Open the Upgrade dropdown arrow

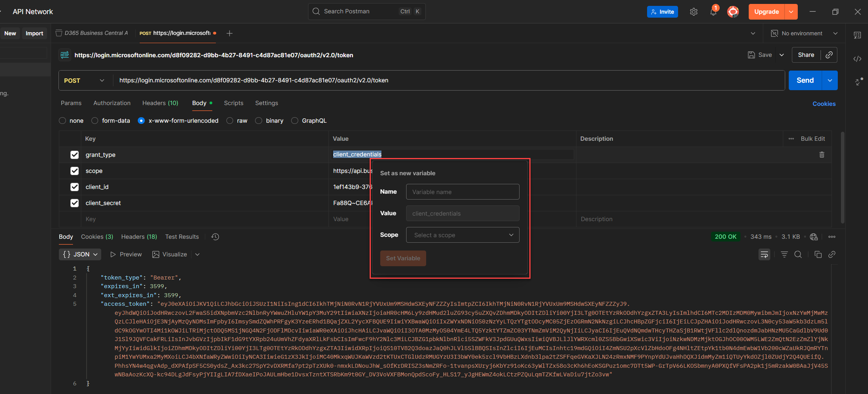tap(791, 12)
